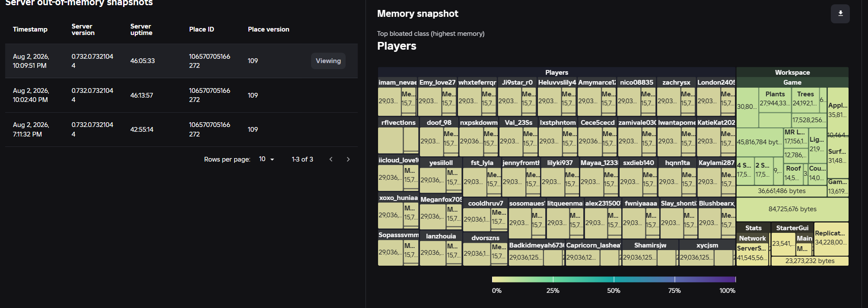Screen dimensions: 868x308
Task: Click the Workspace treemap header
Action: point(792,72)
